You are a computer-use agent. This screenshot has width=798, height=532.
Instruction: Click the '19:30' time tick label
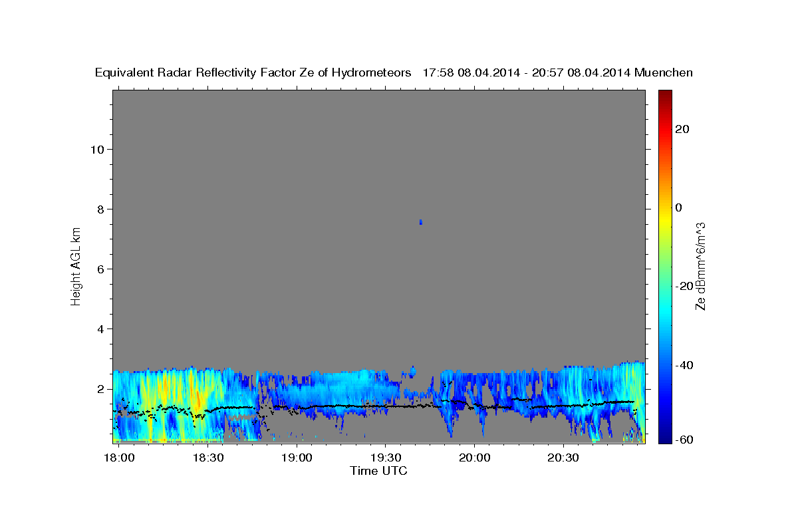[385, 458]
